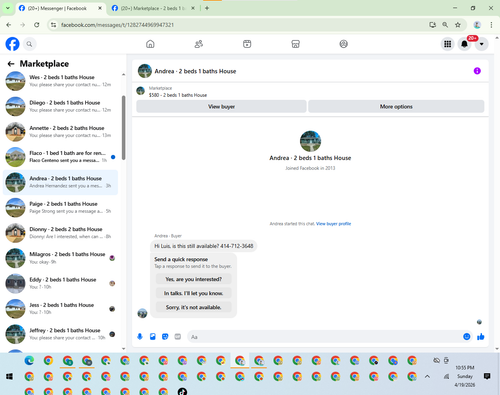Click the address bar URL
Viewport: 500px width, 395px height.
(117, 25)
